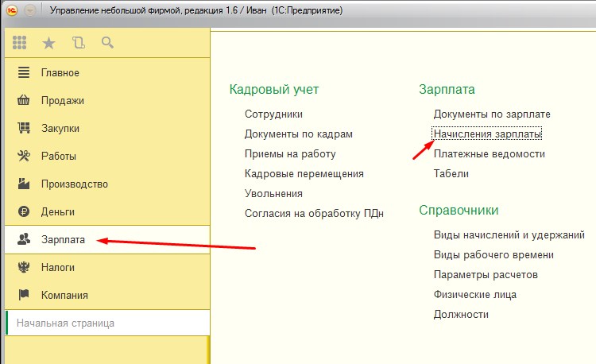Screen dimensions: 596x364
Task: Open the sections menu grid icon
Action: click(x=19, y=43)
